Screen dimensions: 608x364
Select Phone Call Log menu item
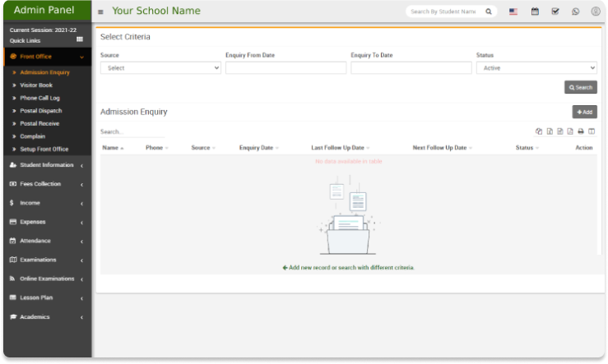(x=39, y=98)
